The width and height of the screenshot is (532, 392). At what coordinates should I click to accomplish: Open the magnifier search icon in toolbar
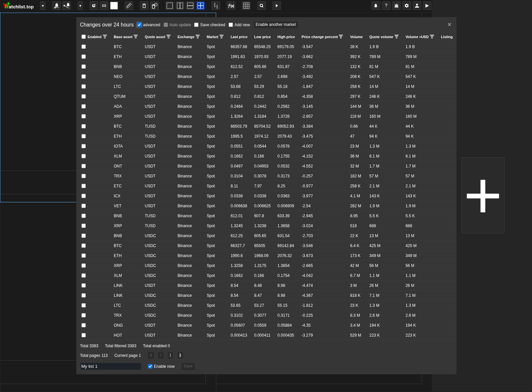262,6
